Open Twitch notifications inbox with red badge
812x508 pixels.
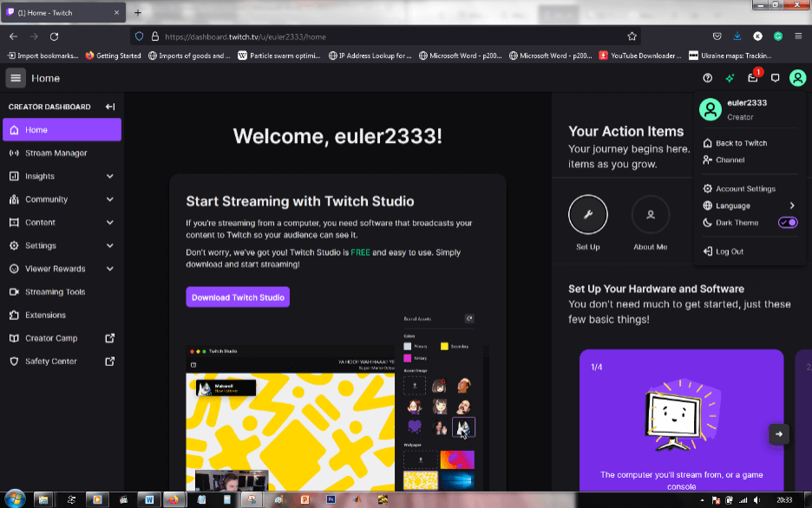(752, 78)
